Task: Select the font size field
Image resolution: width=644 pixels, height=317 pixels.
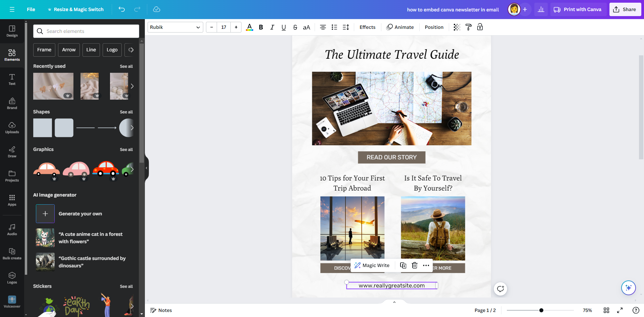Action: 224,27
